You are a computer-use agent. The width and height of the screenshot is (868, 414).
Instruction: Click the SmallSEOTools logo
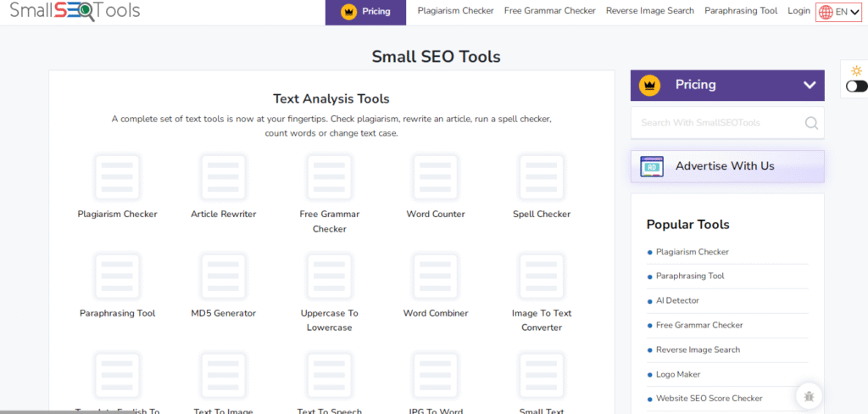pyautogui.click(x=75, y=10)
